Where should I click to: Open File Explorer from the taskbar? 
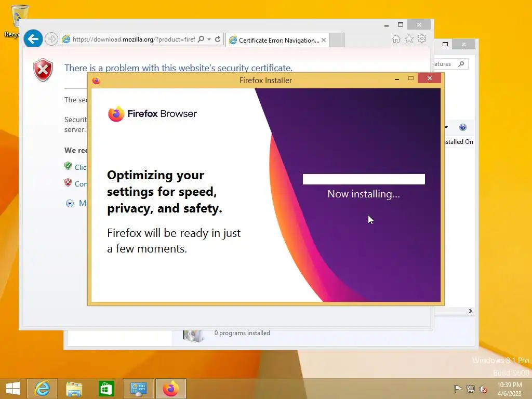(x=74, y=389)
